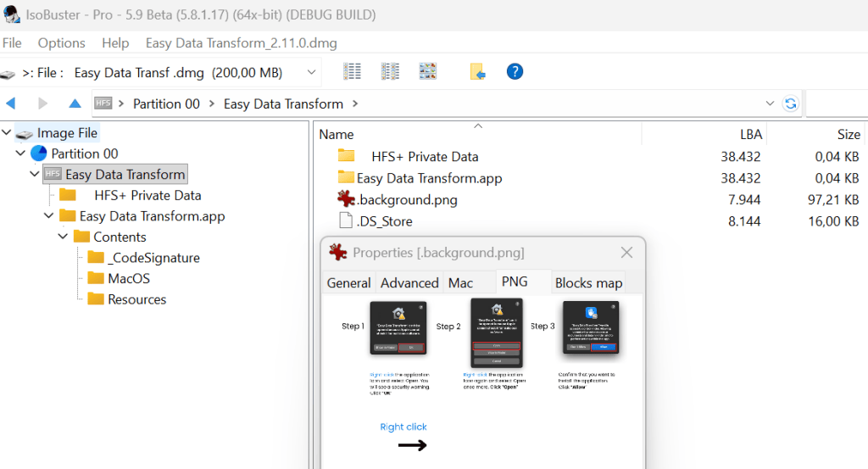The width and height of the screenshot is (868, 469).
Task: Navigate back with the left arrow
Action: click(10, 103)
